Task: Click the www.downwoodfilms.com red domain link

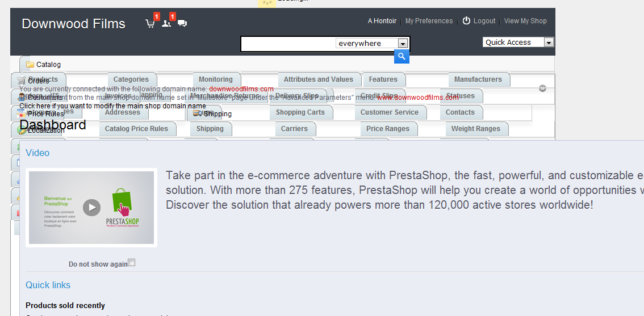Action: point(417,98)
